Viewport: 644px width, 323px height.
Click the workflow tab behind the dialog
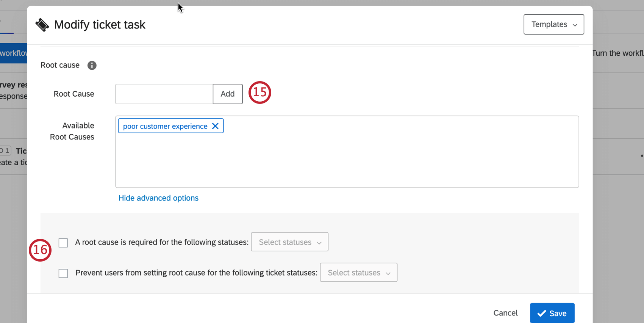(x=13, y=53)
